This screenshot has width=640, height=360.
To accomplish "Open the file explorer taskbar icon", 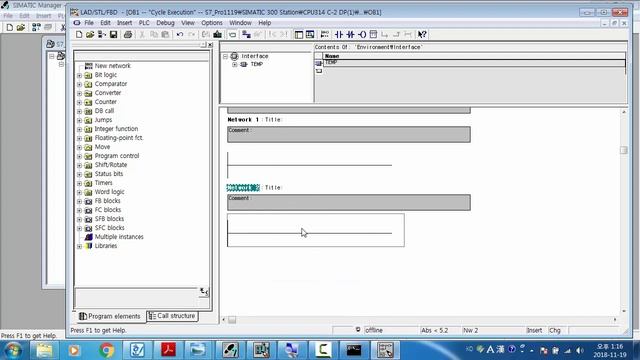I will [x=44, y=350].
